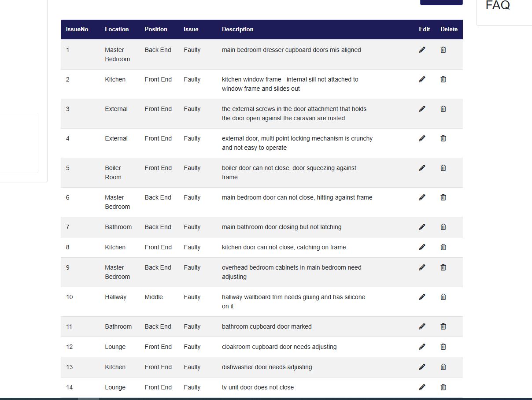532x400 pixels.
Task: Delete the tv unit door issue
Action: [x=443, y=387]
